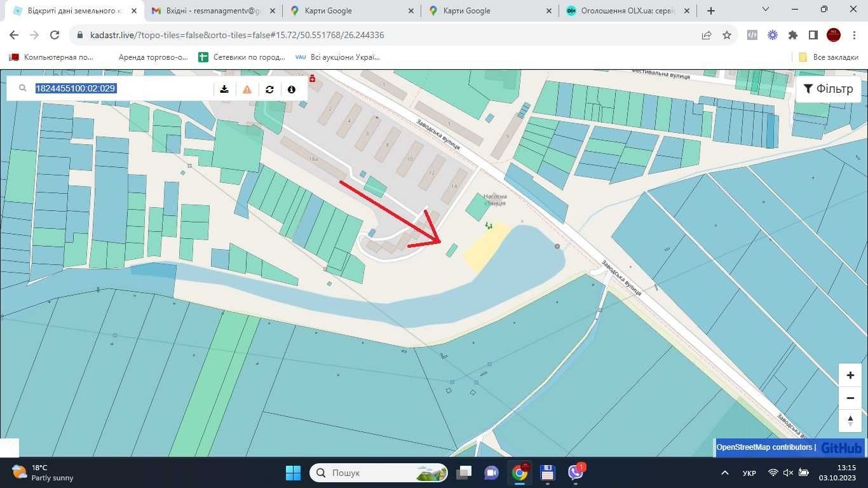Bookmark this page with the star icon

[x=727, y=36]
